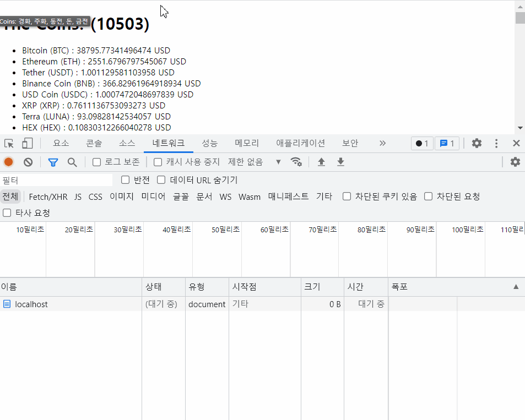Switch to the 콘솔 tab
The height and width of the screenshot is (420, 525).
click(x=94, y=143)
